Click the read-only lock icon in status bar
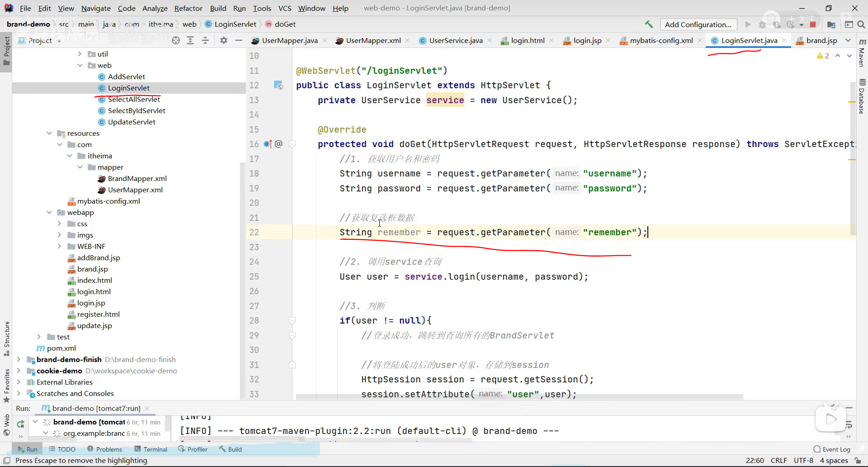This screenshot has height=467, width=868. click(858, 460)
